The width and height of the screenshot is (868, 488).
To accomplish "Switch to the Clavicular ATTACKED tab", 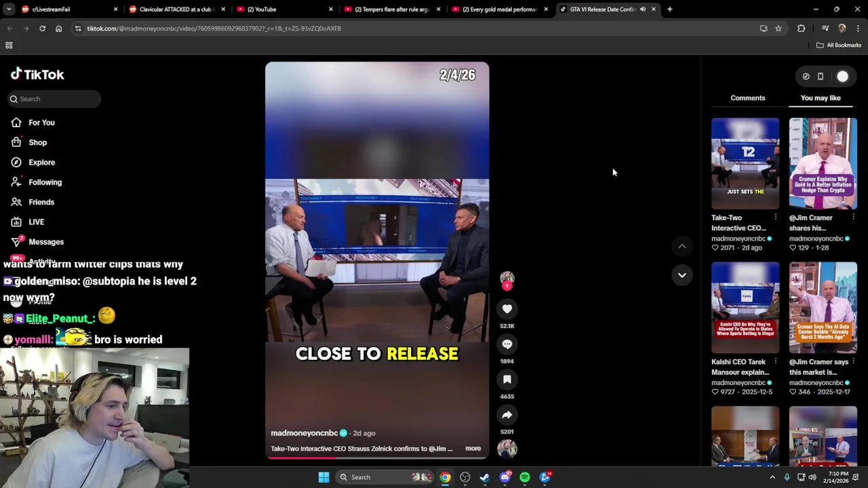I will tap(176, 9).
